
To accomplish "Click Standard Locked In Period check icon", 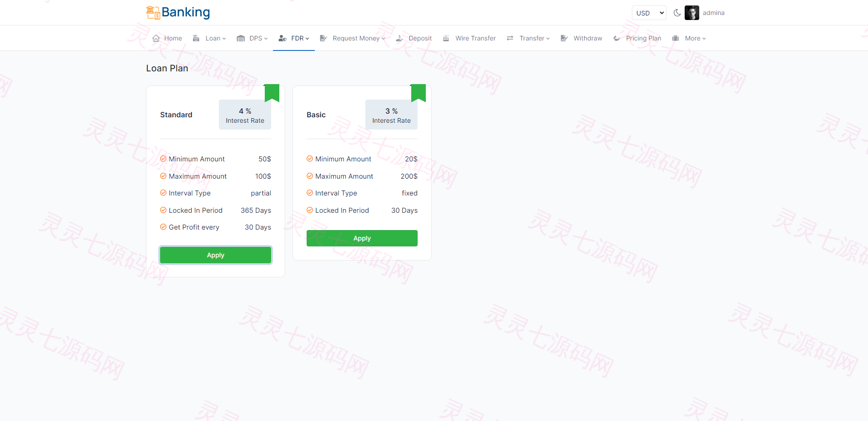I will [163, 210].
